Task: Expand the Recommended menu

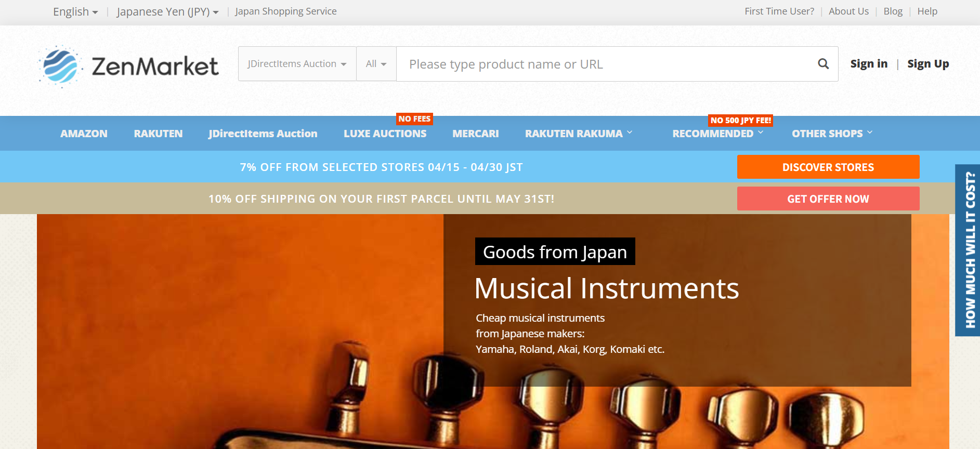Action: pos(718,134)
